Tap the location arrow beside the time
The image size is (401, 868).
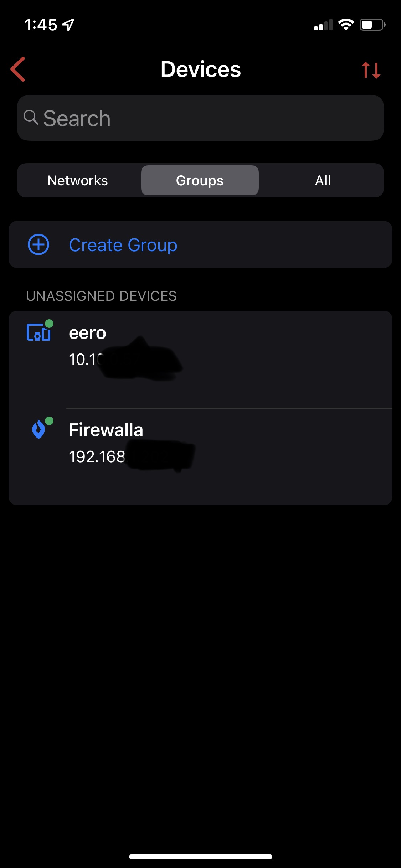click(x=68, y=25)
